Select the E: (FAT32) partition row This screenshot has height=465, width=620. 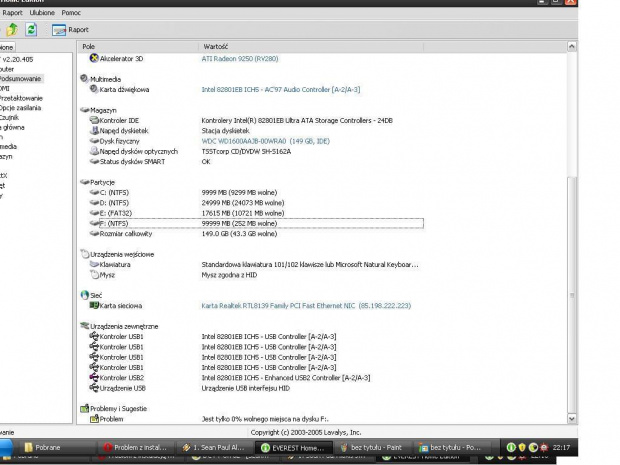click(x=257, y=213)
